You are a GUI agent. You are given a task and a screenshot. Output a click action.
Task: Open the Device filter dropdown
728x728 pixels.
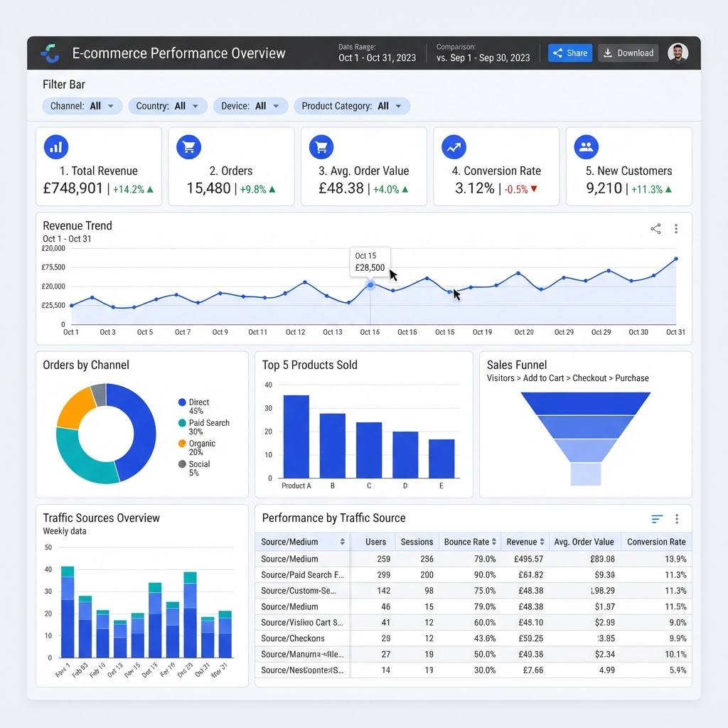(x=250, y=106)
